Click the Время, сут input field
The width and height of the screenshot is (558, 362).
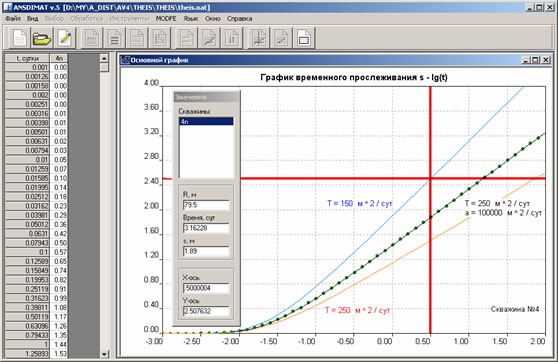tap(206, 228)
